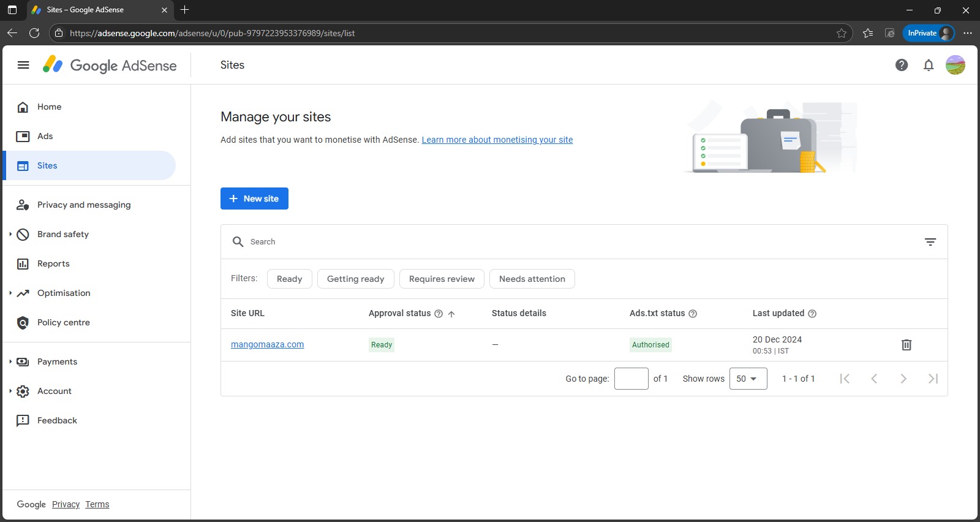Screen dimensions: 980x522
Task: Open the account profile avatar
Action: [956, 65]
